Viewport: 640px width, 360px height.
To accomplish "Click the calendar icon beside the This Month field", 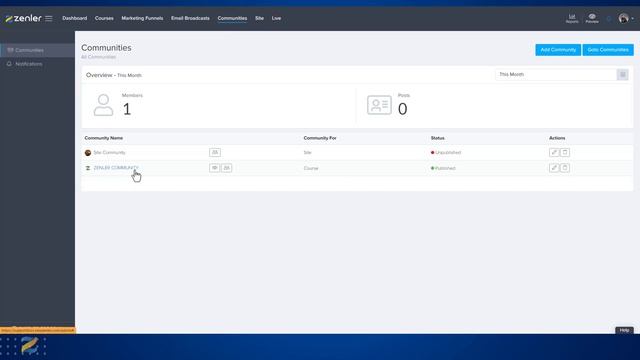I will coord(622,75).
